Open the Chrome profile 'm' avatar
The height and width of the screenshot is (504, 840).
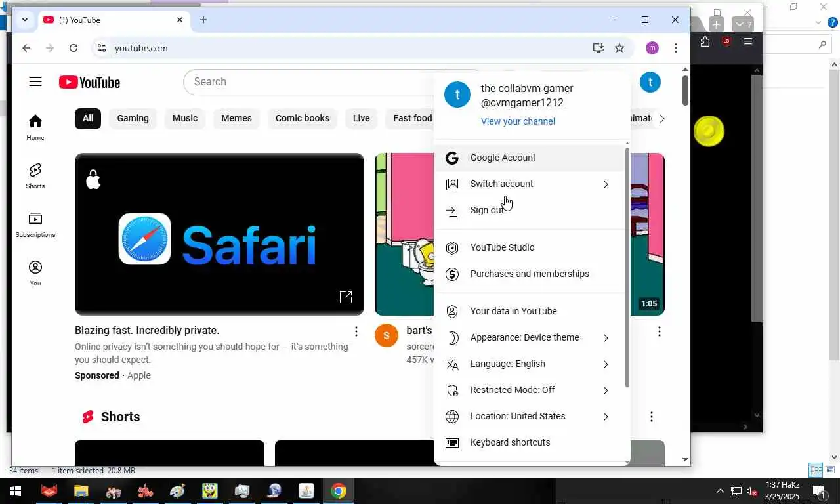652,48
